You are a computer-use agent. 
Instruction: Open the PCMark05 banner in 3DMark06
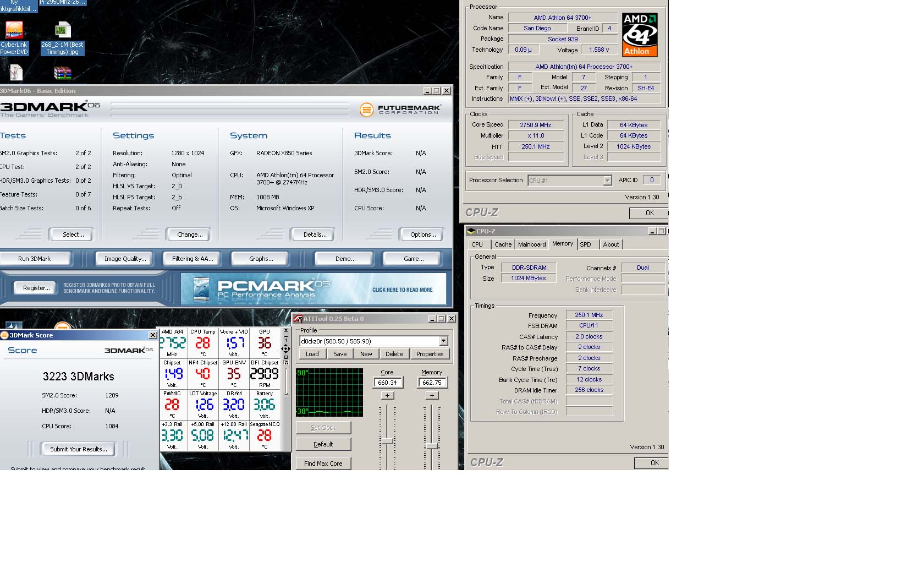[313, 289]
